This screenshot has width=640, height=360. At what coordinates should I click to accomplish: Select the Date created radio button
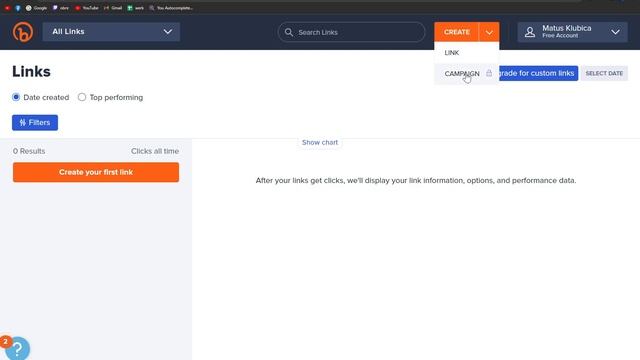(16, 97)
